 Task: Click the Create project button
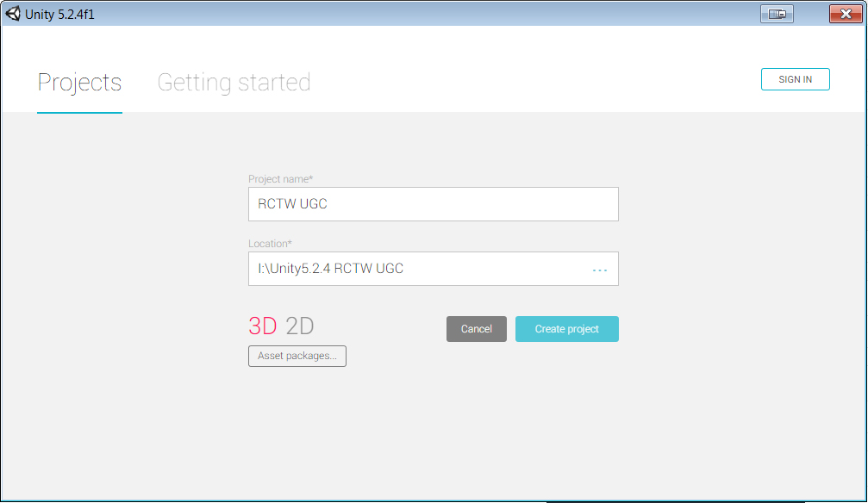pyautogui.click(x=567, y=329)
